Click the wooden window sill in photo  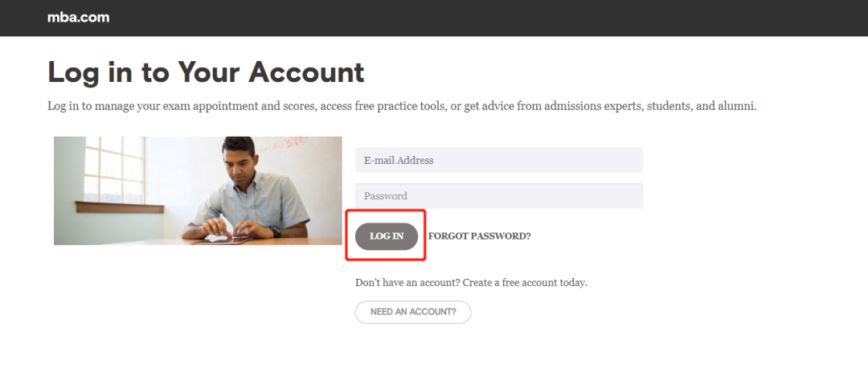pyautogui.click(x=120, y=207)
